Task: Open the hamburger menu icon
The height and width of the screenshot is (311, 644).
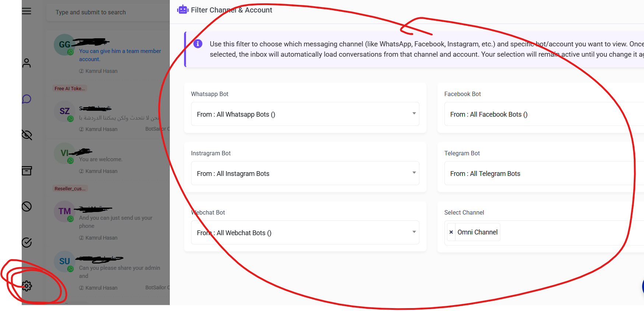Action: (27, 11)
